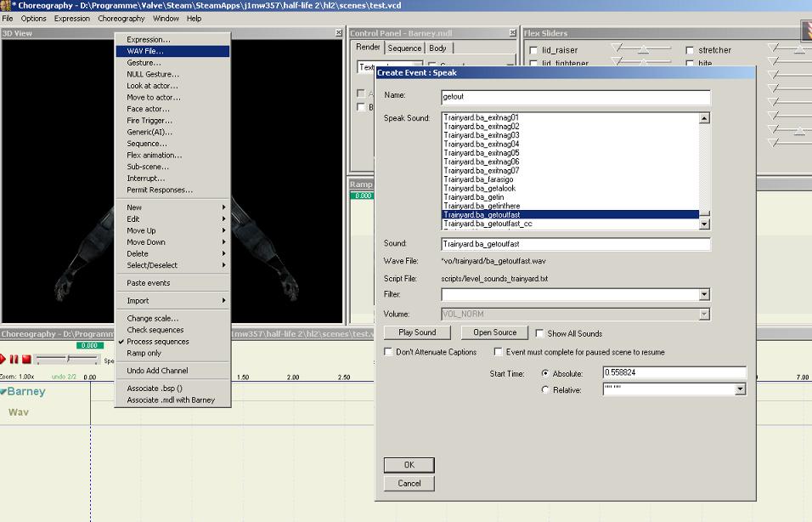This screenshot has height=522, width=812.
Task: Open the Window menu
Action: [166, 19]
